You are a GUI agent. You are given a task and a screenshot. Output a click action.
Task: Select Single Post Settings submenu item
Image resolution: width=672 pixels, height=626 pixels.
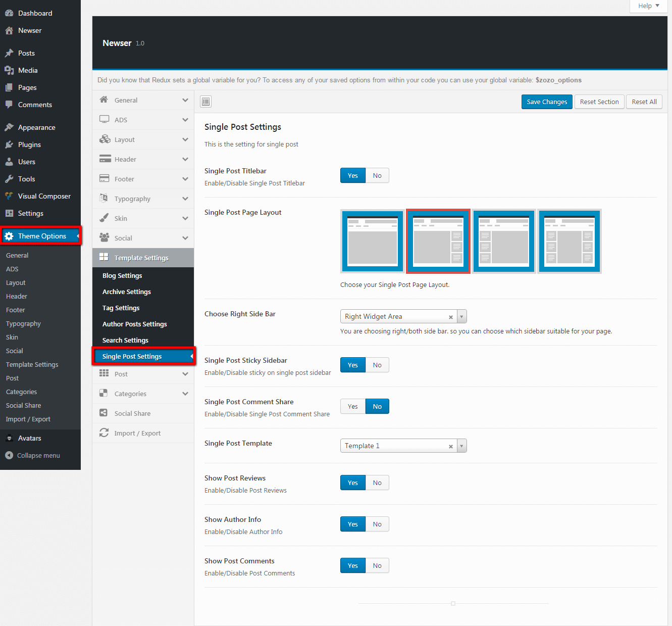click(143, 356)
